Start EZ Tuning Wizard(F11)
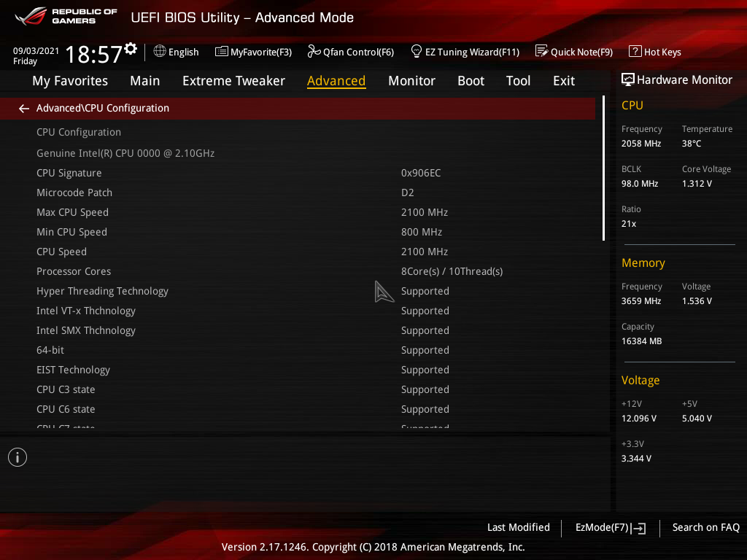This screenshot has width=747, height=560. [x=472, y=52]
